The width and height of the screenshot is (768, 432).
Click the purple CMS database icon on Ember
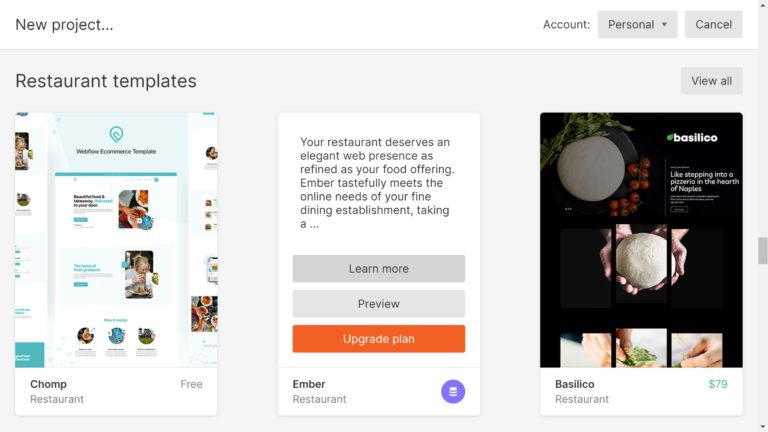coord(453,391)
